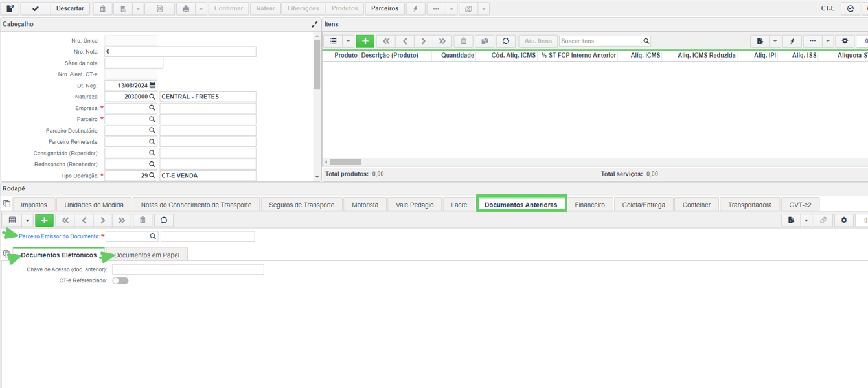
Task: Go to first item with double-left arrow in Itens
Action: click(x=386, y=41)
